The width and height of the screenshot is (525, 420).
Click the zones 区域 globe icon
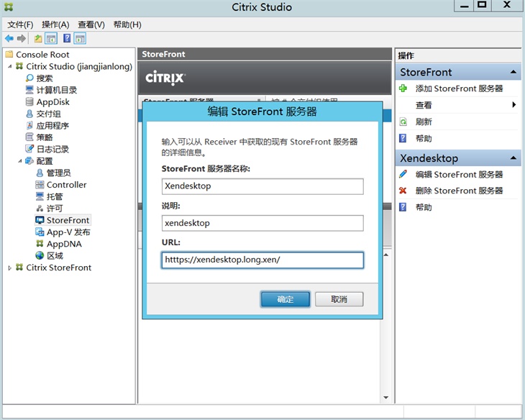(40, 255)
